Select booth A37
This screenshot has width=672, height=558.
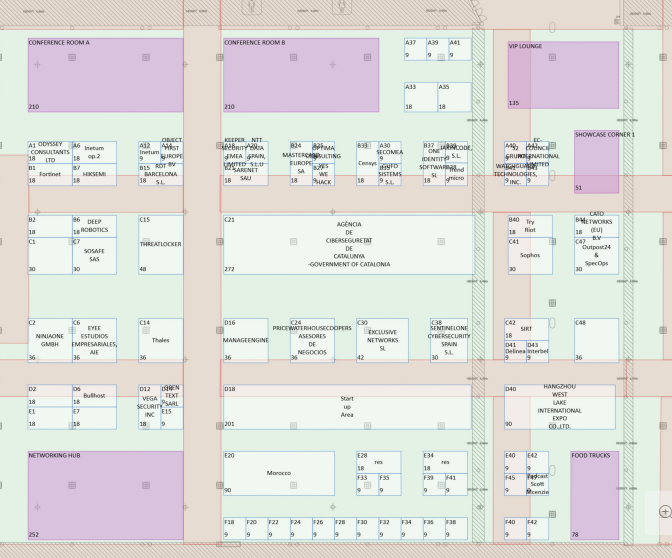415,49
